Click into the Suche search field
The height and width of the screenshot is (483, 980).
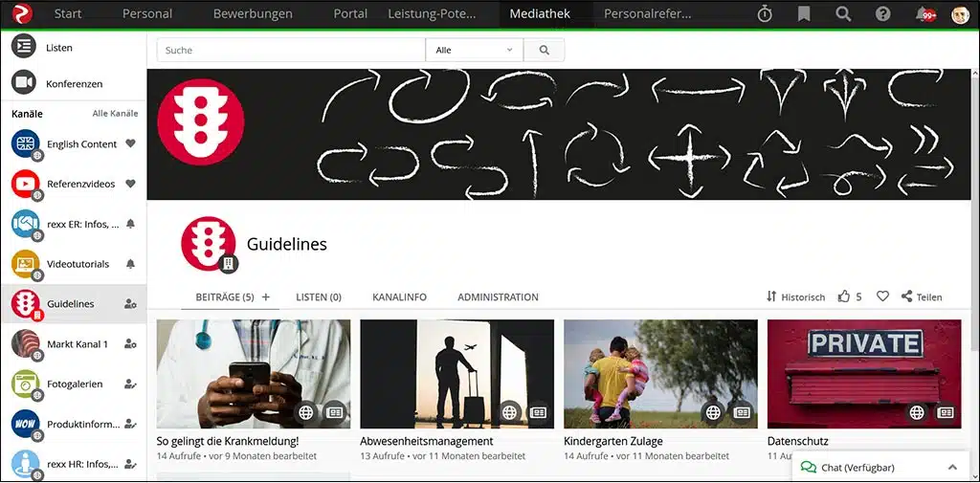[291, 50]
